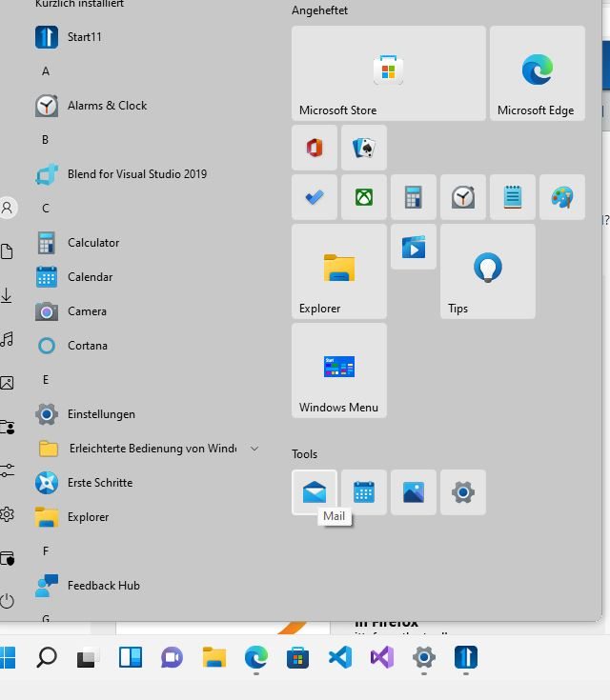Open Microsoft Store on the taskbar
Image resolution: width=610 pixels, height=700 pixels.
pyautogui.click(x=298, y=657)
